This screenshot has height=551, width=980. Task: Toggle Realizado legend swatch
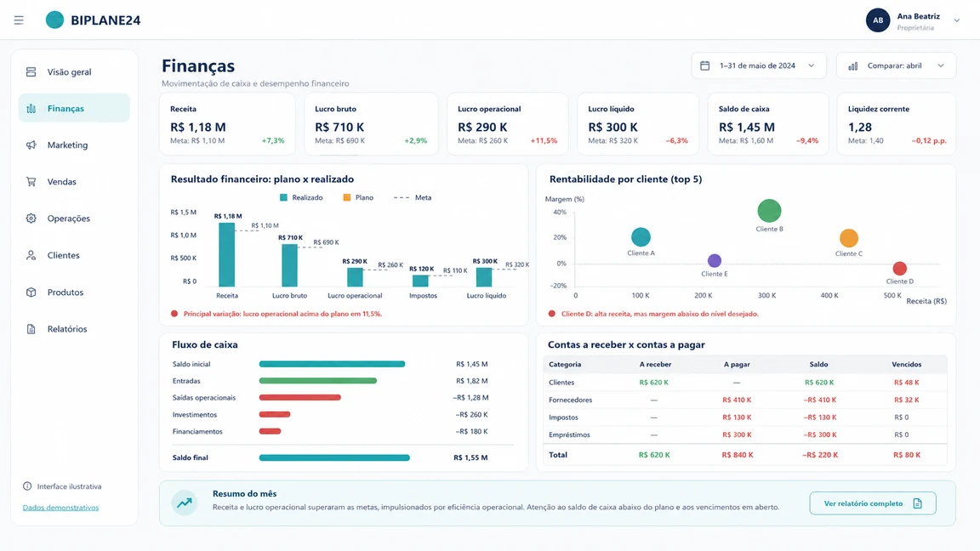tap(283, 197)
